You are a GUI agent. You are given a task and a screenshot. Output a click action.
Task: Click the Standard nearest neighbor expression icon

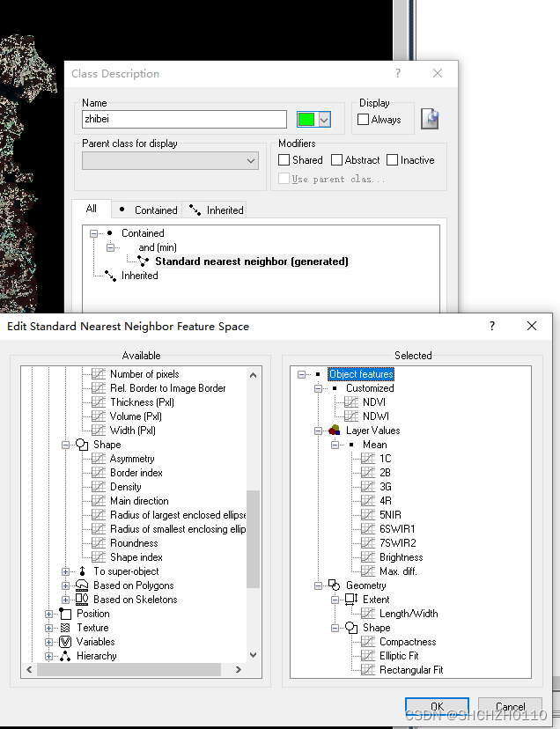144,261
